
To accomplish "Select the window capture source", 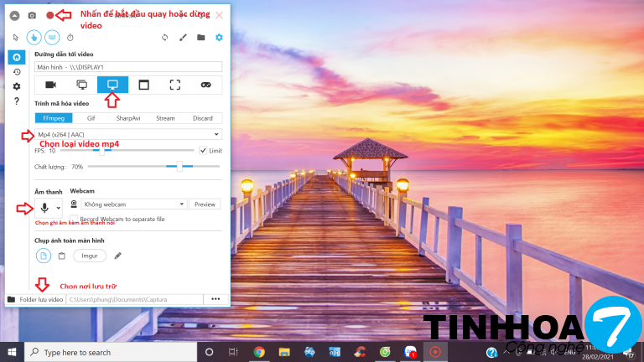I will 143,85.
